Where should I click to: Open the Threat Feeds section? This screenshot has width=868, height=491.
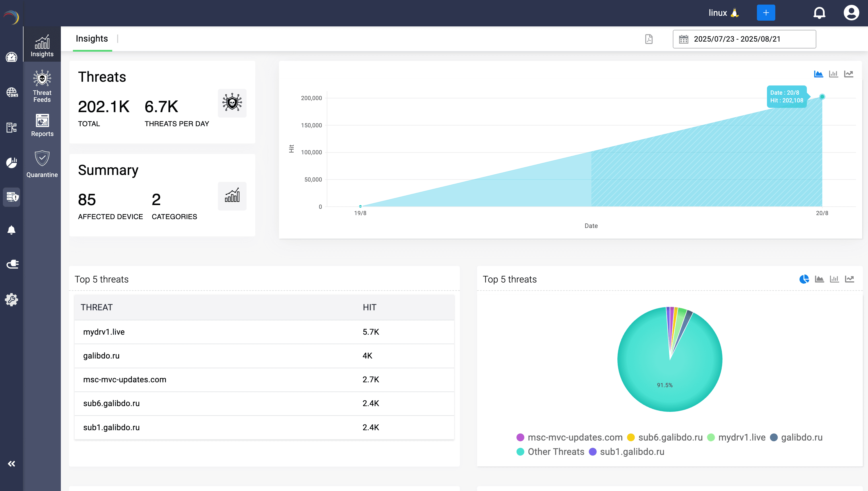point(42,86)
